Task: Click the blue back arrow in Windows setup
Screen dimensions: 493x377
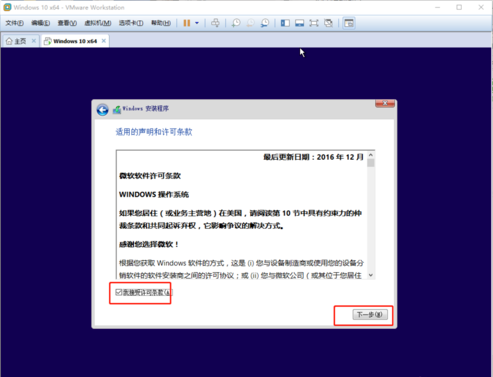Action: 102,110
